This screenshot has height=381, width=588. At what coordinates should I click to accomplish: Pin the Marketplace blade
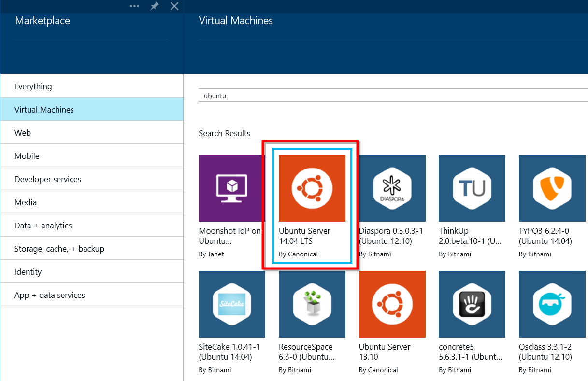(154, 6)
